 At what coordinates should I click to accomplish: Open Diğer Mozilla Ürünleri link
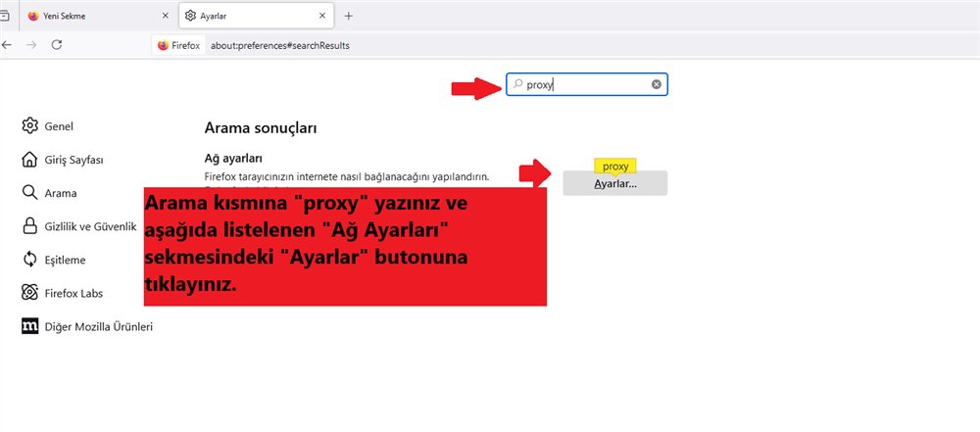pyautogui.click(x=87, y=326)
